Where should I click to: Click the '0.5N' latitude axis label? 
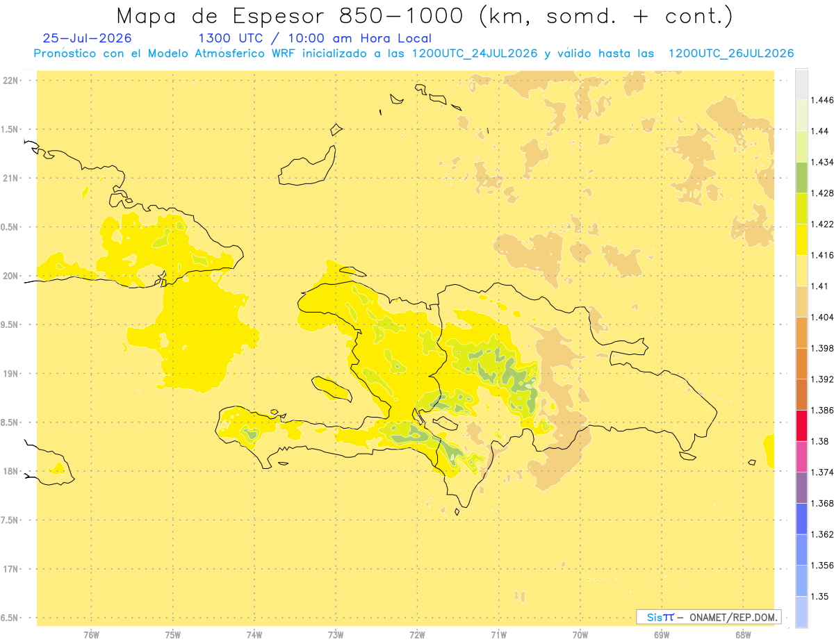tap(10, 227)
